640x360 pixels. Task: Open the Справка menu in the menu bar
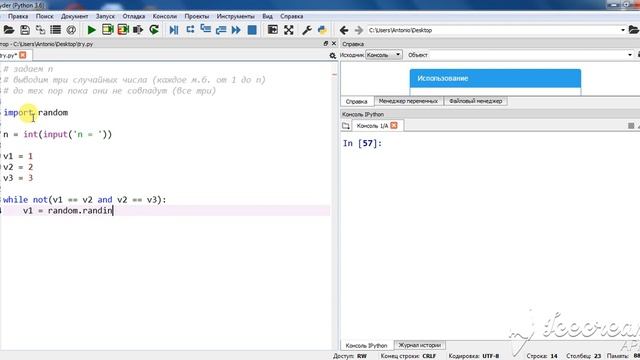pos(291,16)
